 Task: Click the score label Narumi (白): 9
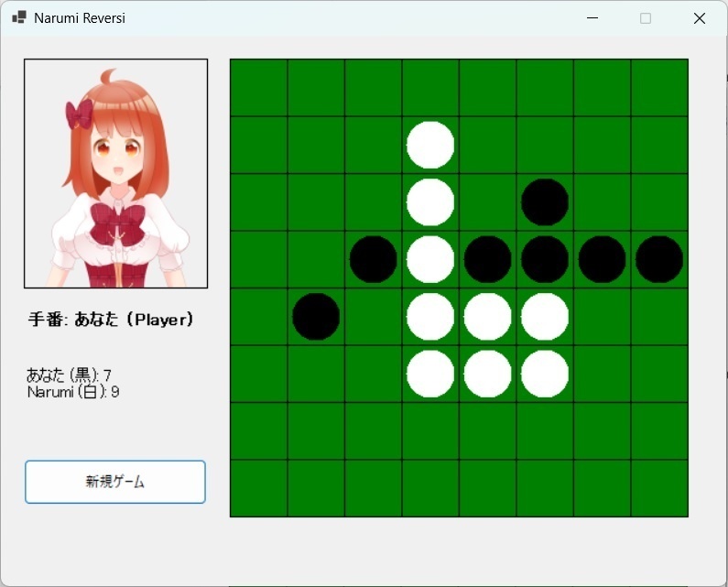[x=73, y=392]
